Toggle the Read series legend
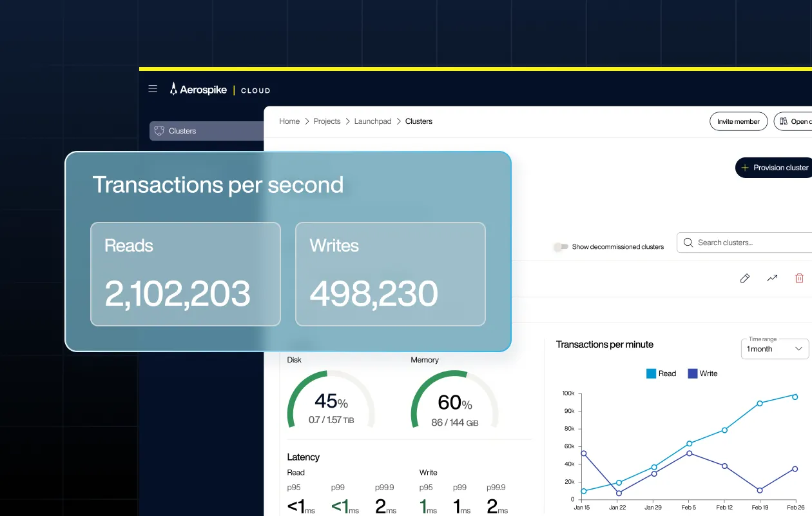The height and width of the screenshot is (516, 812). tap(661, 373)
